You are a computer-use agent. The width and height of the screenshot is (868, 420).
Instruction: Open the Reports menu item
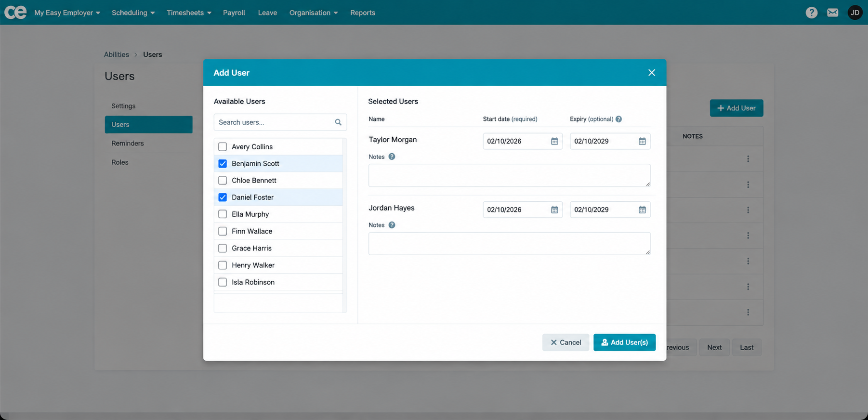[363, 13]
